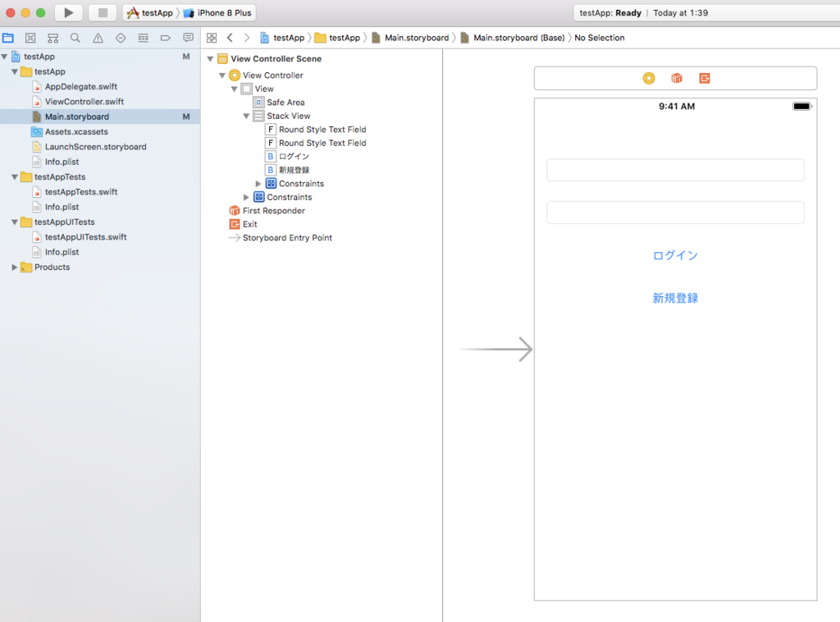Stop the running scheme
The height and width of the screenshot is (622, 840).
103,12
